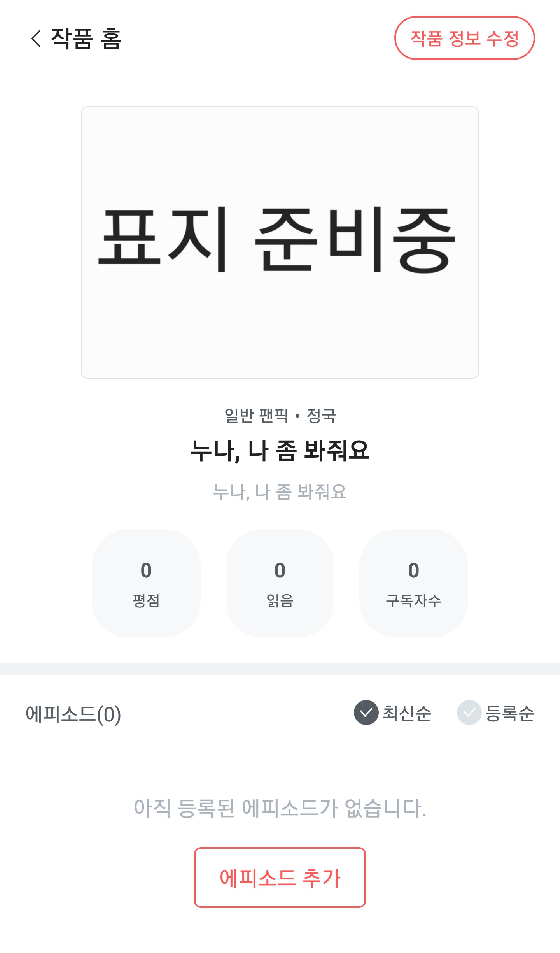Tap the 정국 tag text

pos(321,416)
